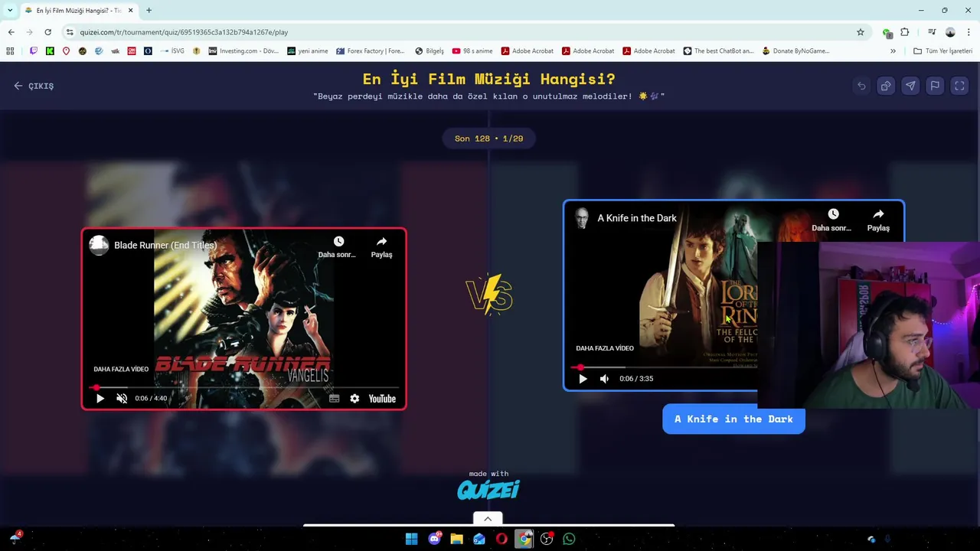This screenshot has width=980, height=551.
Task: Toggle subtitles on Blade Runner video
Action: click(334, 398)
